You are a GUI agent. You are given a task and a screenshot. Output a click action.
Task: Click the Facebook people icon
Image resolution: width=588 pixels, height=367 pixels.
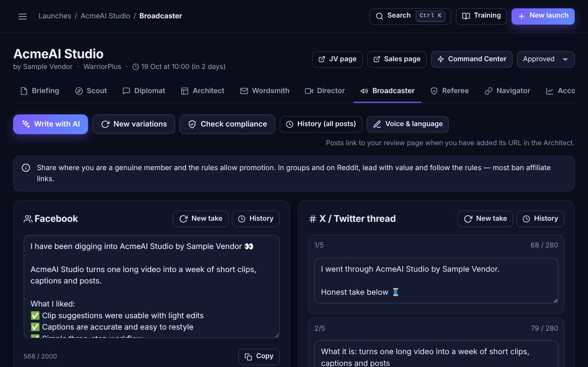click(x=28, y=219)
